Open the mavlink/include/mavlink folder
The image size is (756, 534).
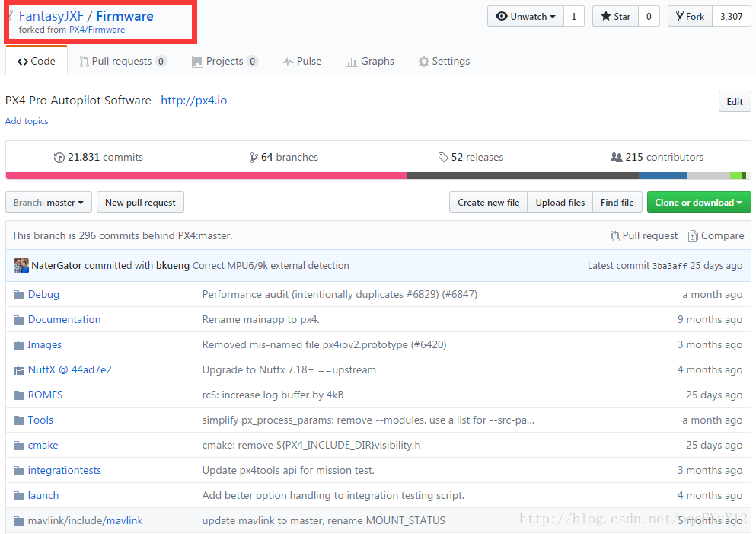click(x=85, y=520)
